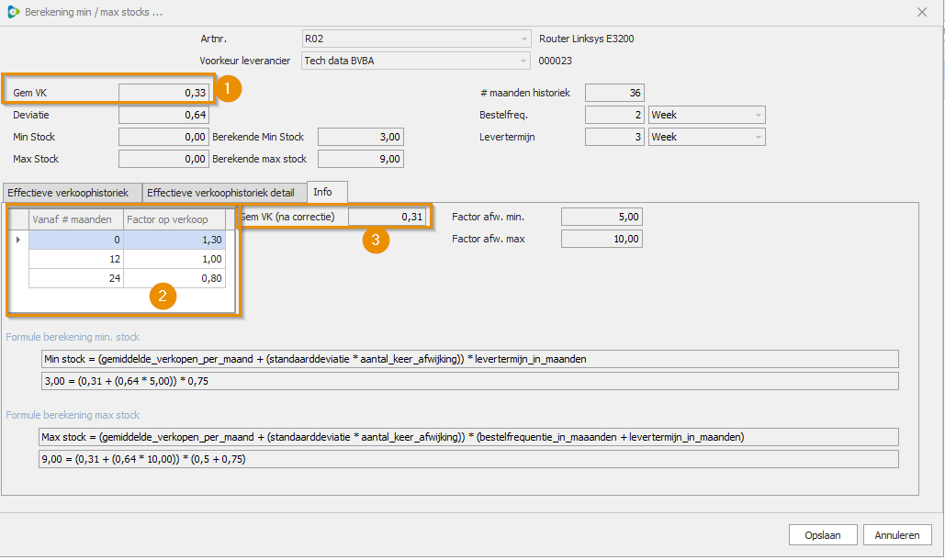Click the Berekende Min Stock field
The image size is (945, 560).
click(360, 138)
